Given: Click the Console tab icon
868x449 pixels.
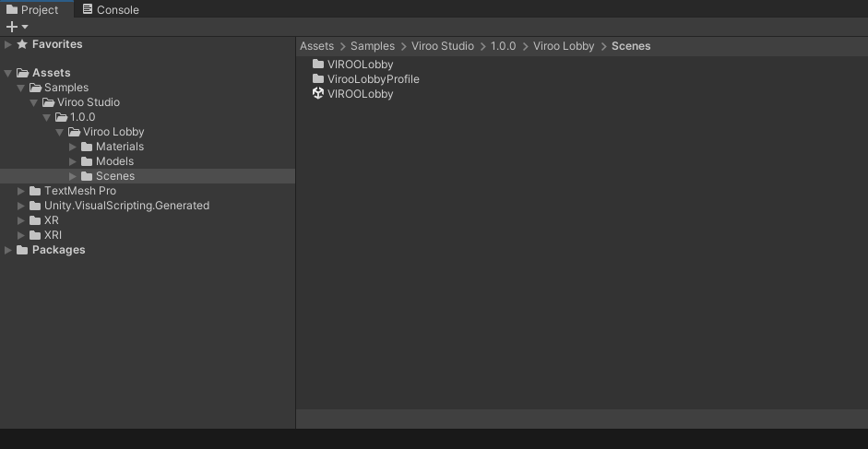Looking at the screenshot, I should [x=87, y=9].
